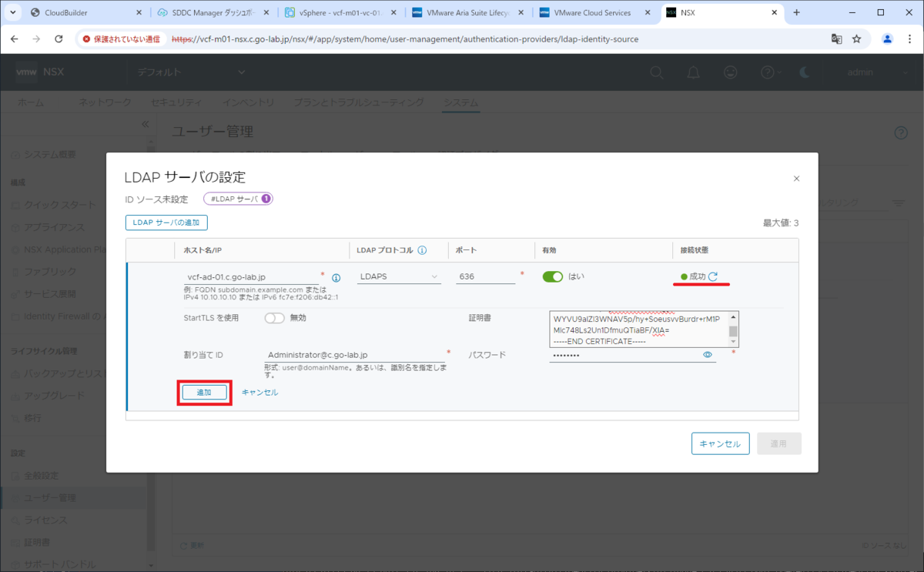Show the password with the eye icon
The width and height of the screenshot is (924, 572).
708,355
